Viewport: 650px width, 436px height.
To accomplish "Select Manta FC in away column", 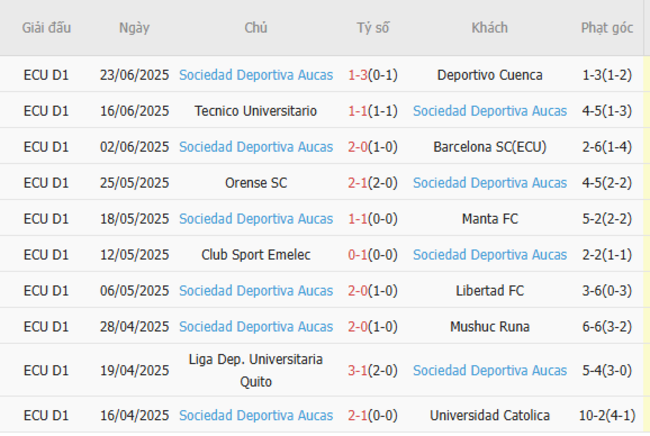I will [490, 219].
